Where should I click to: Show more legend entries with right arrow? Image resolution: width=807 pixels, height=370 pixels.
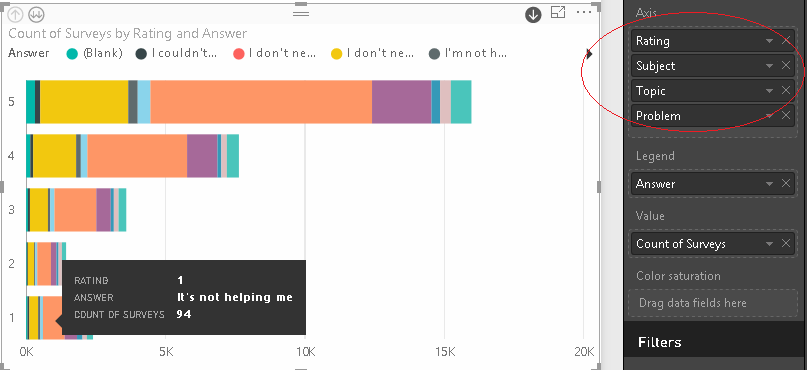(x=589, y=54)
